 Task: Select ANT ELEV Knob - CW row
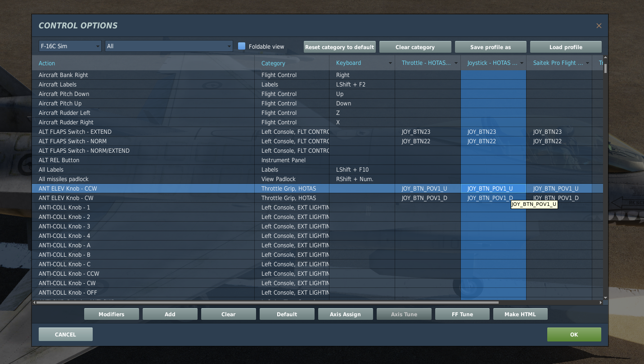[x=317, y=198]
